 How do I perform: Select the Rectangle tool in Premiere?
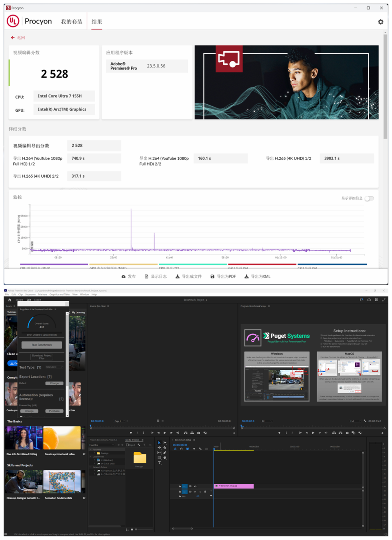coord(159,458)
